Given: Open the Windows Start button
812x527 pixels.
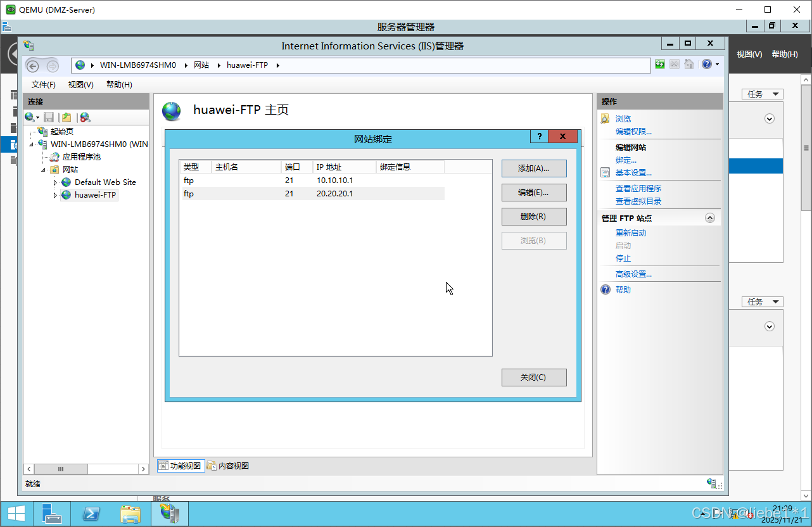Looking at the screenshot, I should (16, 514).
